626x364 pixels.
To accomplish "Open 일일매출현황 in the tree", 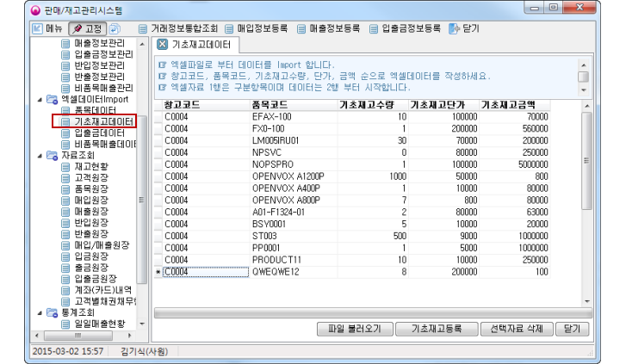I will click(99, 324).
